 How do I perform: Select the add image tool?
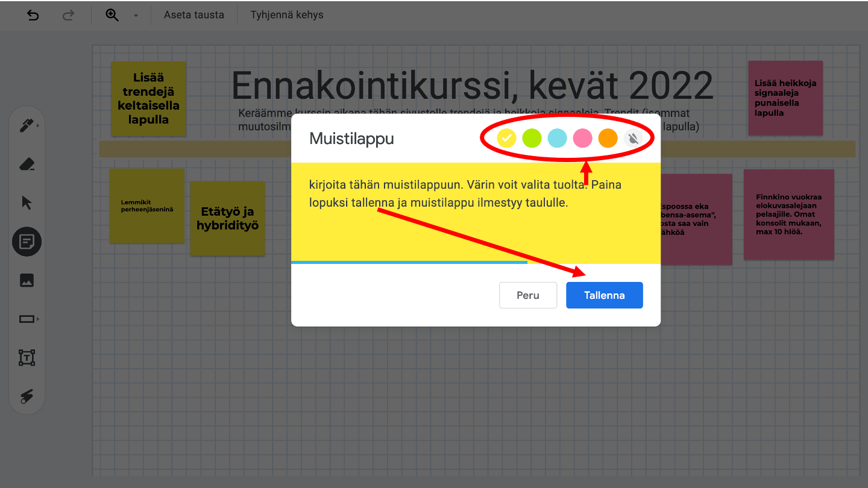tap(27, 280)
